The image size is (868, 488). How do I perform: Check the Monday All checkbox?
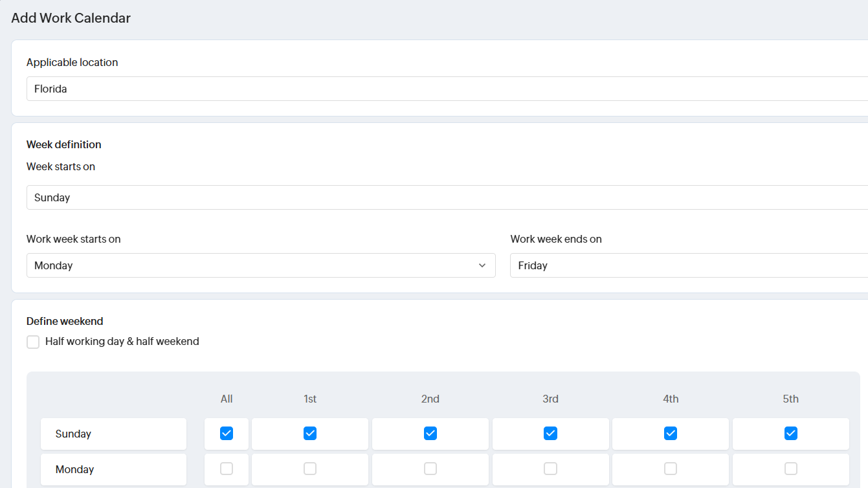point(227,469)
